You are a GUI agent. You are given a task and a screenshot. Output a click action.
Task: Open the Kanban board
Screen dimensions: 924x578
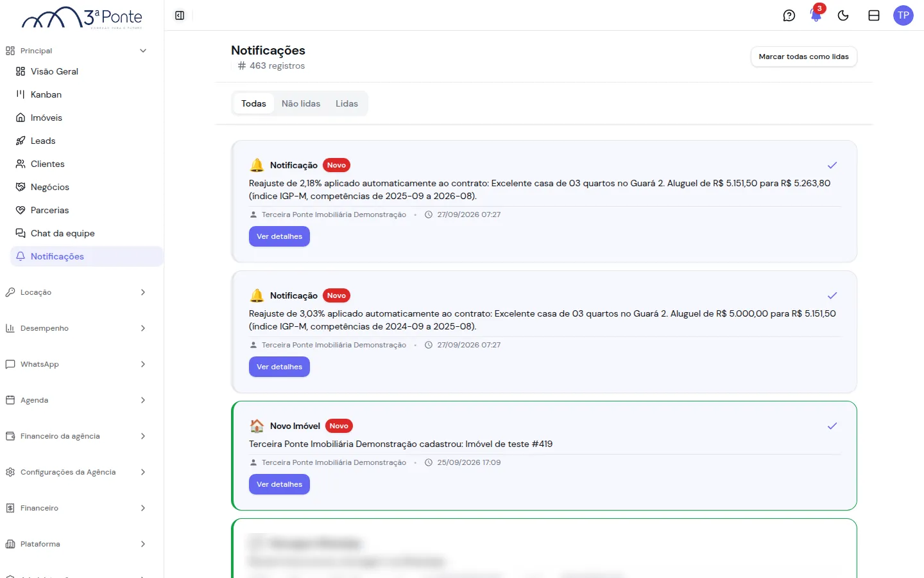pyautogui.click(x=46, y=94)
